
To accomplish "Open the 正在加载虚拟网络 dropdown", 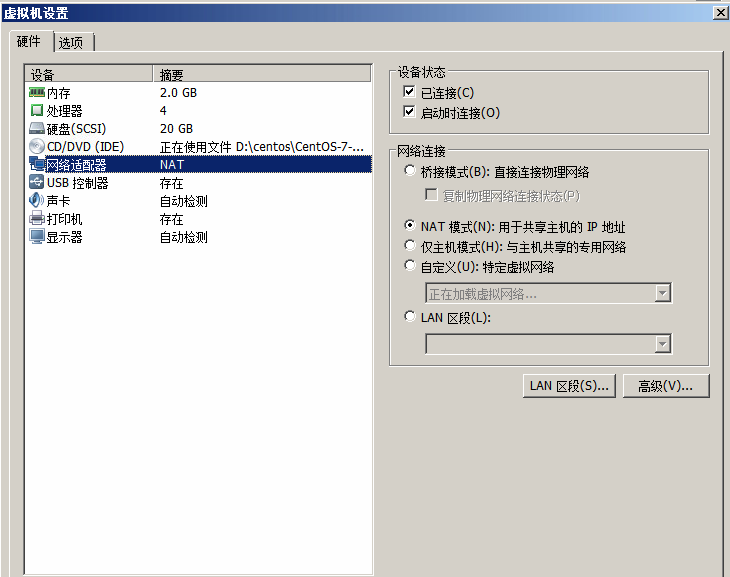I will (x=548, y=293).
